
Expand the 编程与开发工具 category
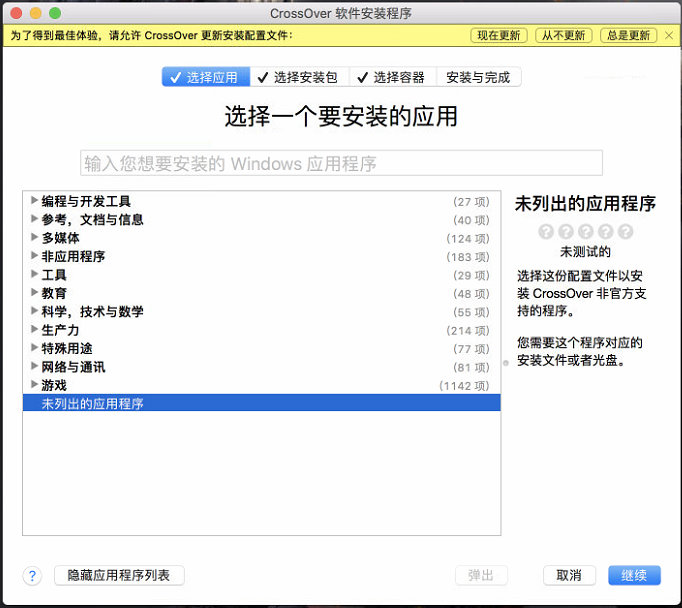(x=34, y=200)
